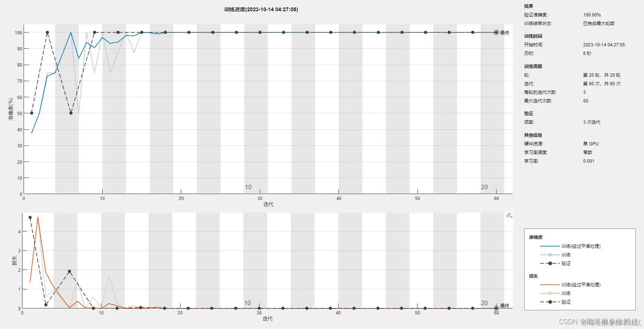
Task: Click the training progress title with timestamp
Action: point(261,9)
